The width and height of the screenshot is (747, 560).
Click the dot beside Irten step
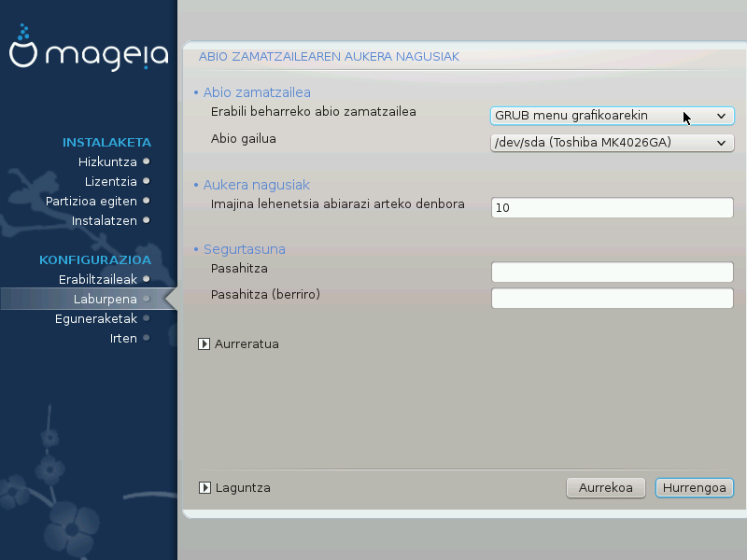pyautogui.click(x=147, y=338)
